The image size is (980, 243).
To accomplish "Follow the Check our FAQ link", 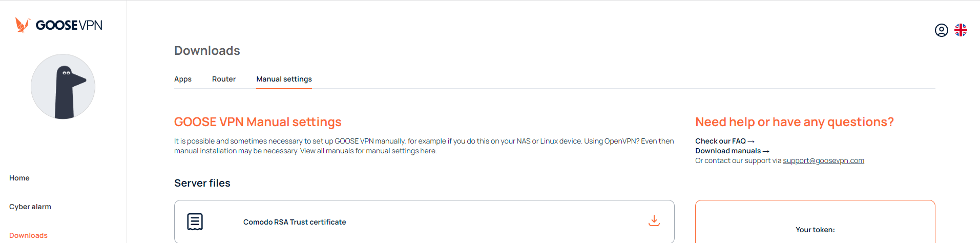I will (x=725, y=141).
